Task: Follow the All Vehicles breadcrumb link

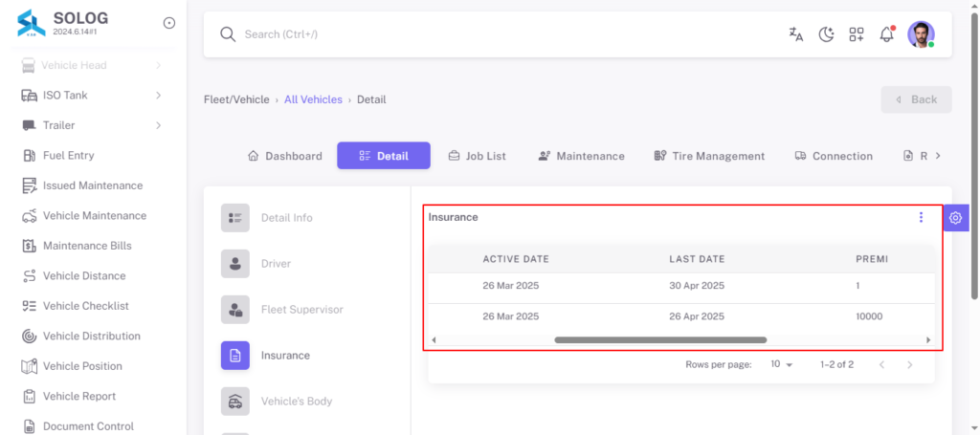Action: 313,99
